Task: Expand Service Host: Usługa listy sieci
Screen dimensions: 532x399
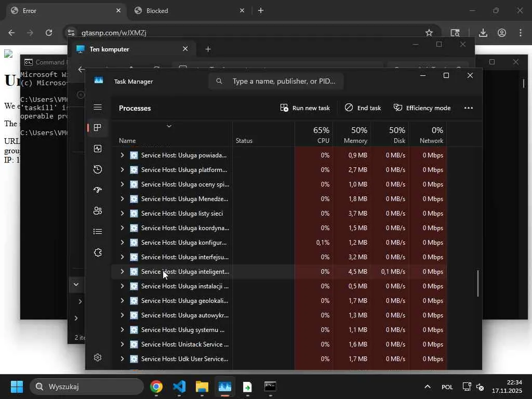Action: (122, 214)
